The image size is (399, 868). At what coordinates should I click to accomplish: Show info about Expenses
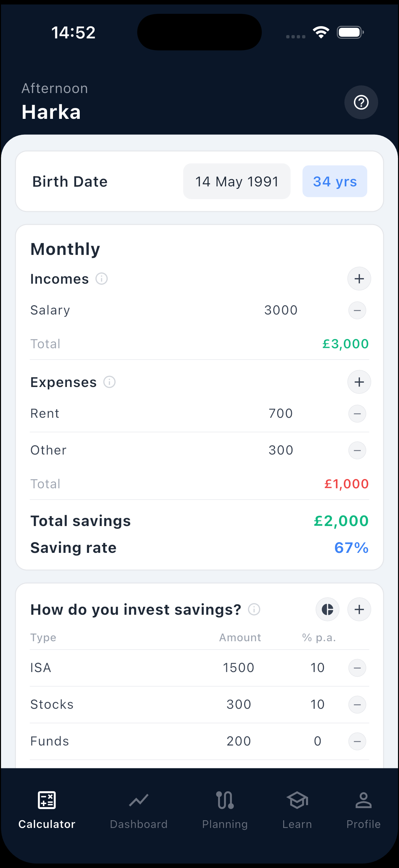110,382
